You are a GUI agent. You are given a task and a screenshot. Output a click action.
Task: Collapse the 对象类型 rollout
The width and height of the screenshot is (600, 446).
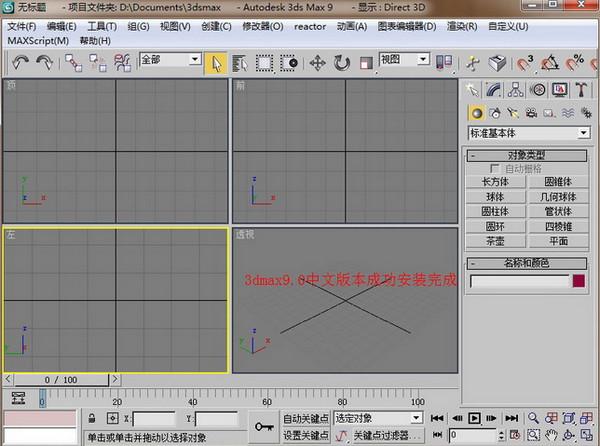coord(527,155)
